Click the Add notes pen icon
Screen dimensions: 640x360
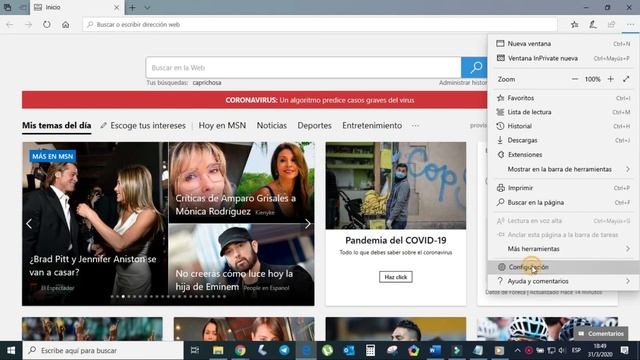pos(593,24)
